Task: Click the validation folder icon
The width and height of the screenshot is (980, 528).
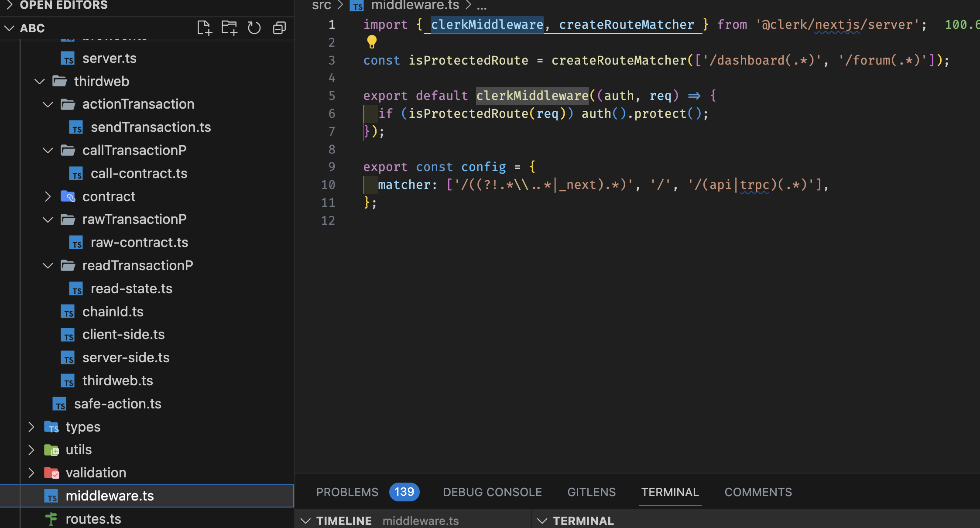Action: 51,473
